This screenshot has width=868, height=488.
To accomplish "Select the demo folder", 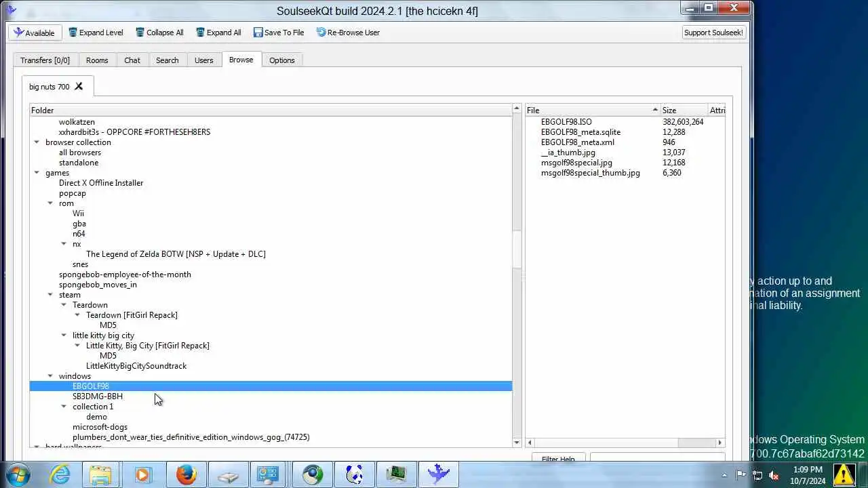I will 96,417.
